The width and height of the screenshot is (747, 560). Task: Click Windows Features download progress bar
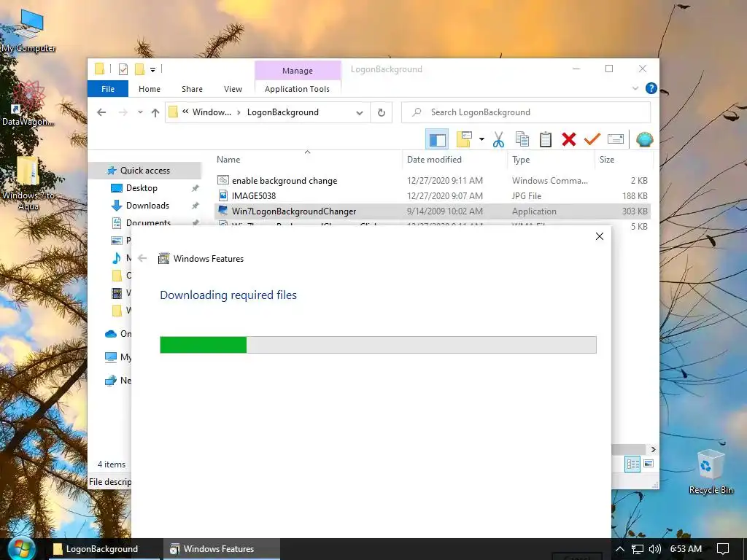(378, 345)
